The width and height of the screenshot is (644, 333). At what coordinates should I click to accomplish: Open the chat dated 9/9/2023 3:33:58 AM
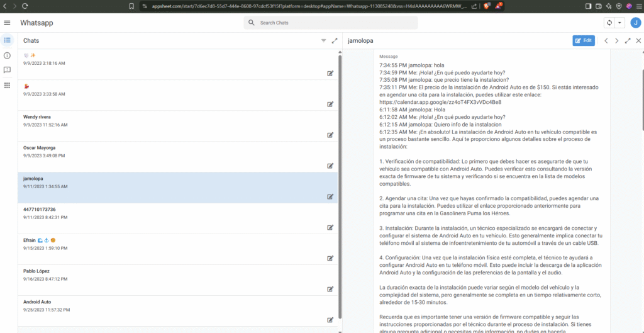click(177, 95)
